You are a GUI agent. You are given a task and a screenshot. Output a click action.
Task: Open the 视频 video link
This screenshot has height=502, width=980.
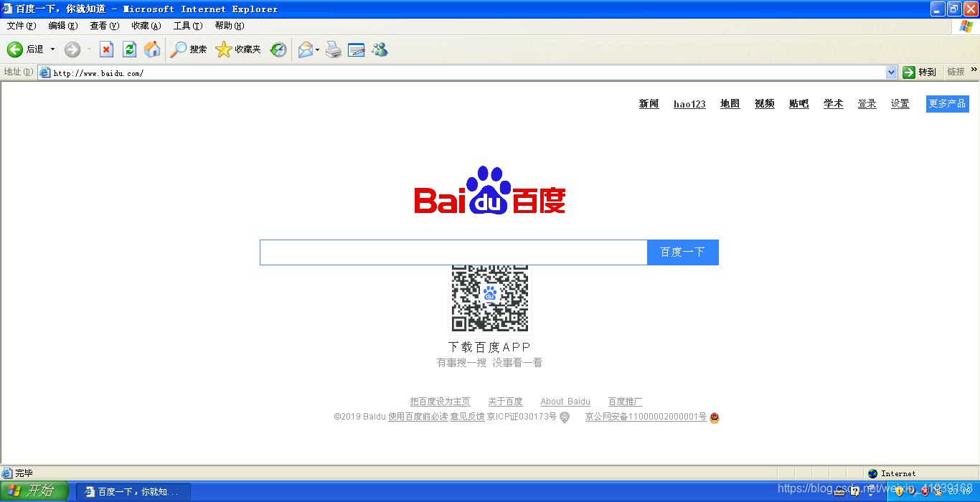(x=764, y=104)
